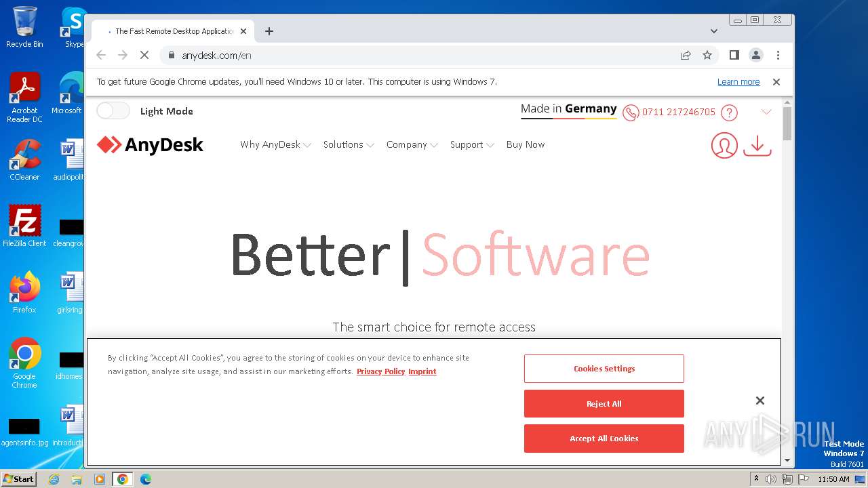Open the Chrome three-dot menu
Image resolution: width=868 pixels, height=488 pixels.
click(x=778, y=55)
